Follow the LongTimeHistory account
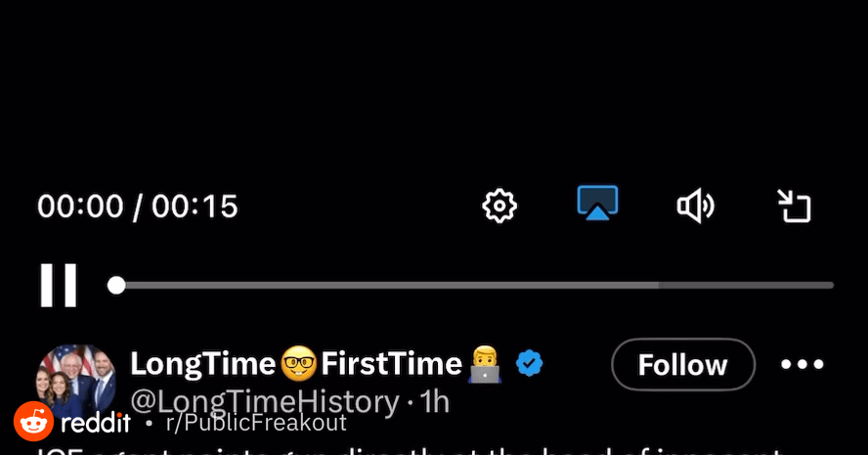The height and width of the screenshot is (455, 868). point(683,365)
